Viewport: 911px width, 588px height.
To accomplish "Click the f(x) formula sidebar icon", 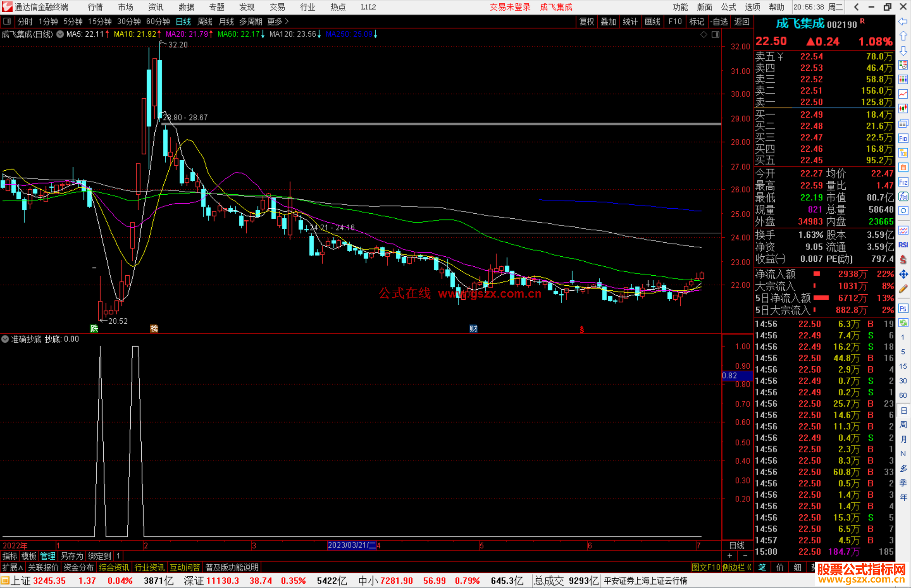I will tap(903, 196).
